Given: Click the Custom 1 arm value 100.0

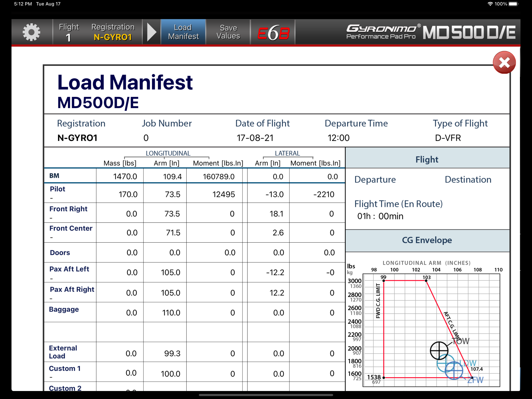Looking at the screenshot, I should 171,374.
